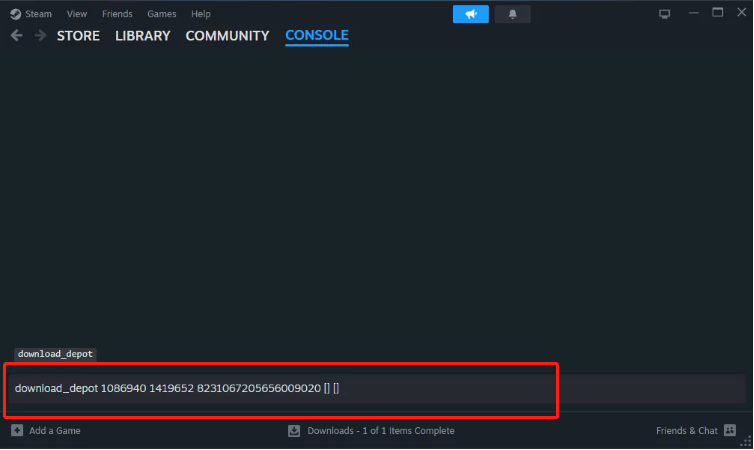Open the STORE section
This screenshot has height=450, width=754.
[78, 36]
